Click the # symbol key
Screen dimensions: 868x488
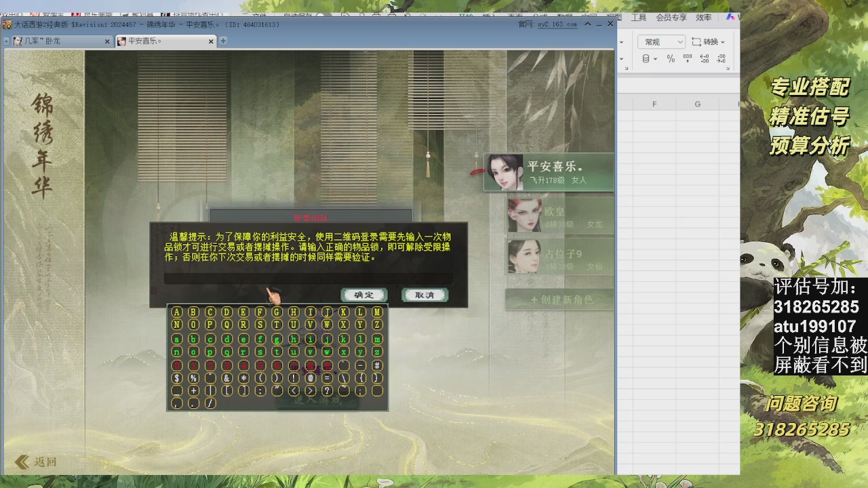point(377,365)
